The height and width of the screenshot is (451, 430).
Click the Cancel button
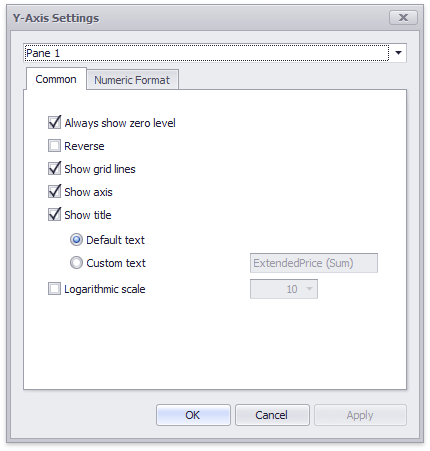(272, 415)
